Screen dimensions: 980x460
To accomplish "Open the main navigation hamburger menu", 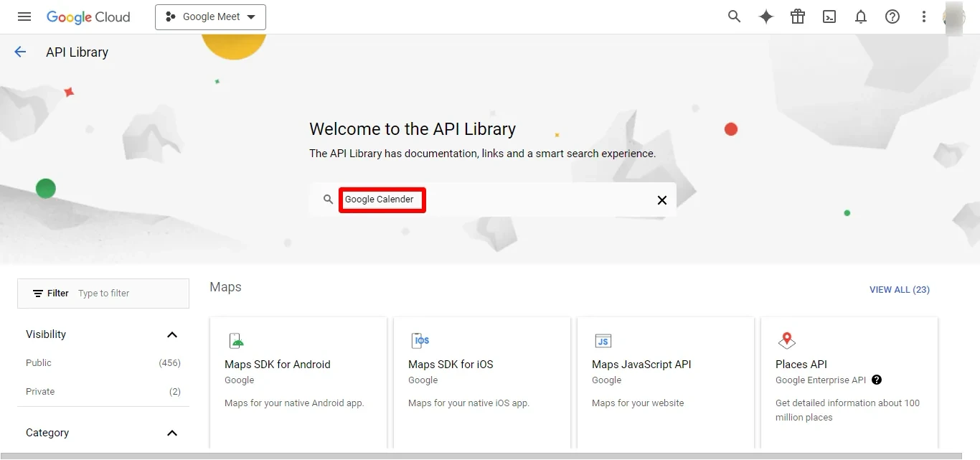I will click(x=24, y=17).
